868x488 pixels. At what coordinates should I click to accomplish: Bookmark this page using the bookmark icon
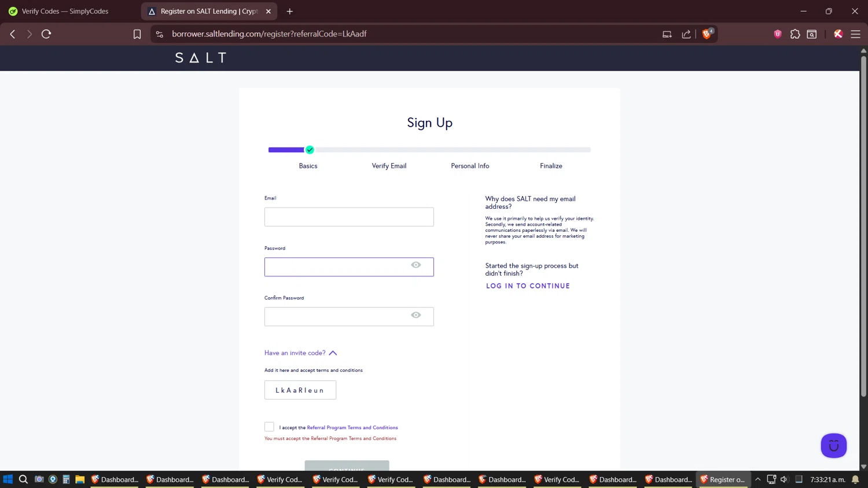pos(137,34)
